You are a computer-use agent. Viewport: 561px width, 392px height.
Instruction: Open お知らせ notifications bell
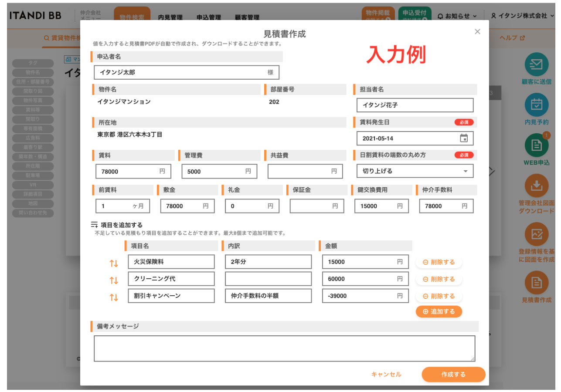pyautogui.click(x=457, y=16)
